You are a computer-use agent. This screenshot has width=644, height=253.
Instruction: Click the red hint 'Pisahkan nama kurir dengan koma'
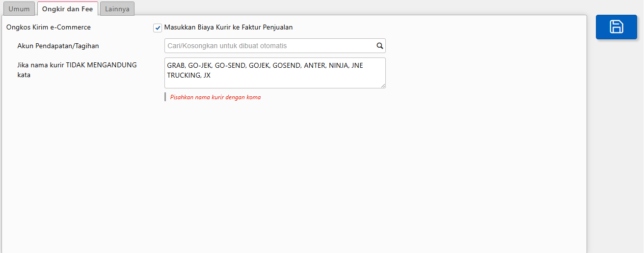tap(215, 97)
